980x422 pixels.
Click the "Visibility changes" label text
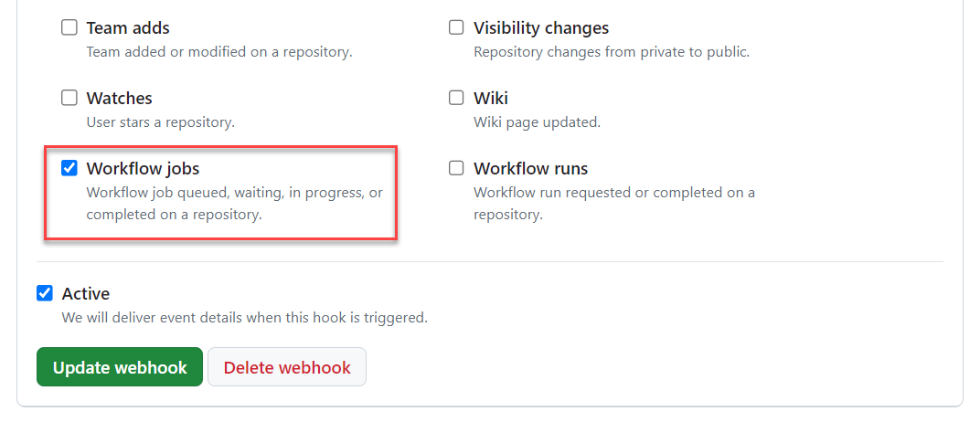541,28
